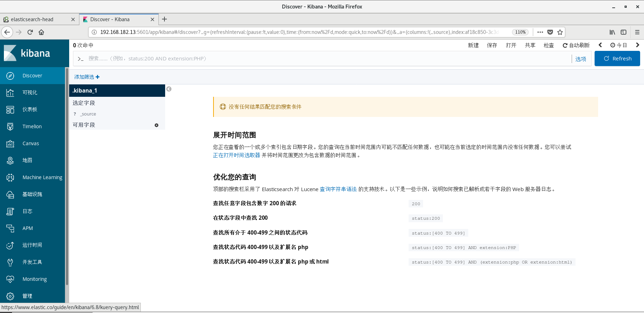Open the .kibana_1 index pattern selector
This screenshot has width=644, height=313.
pos(117,90)
